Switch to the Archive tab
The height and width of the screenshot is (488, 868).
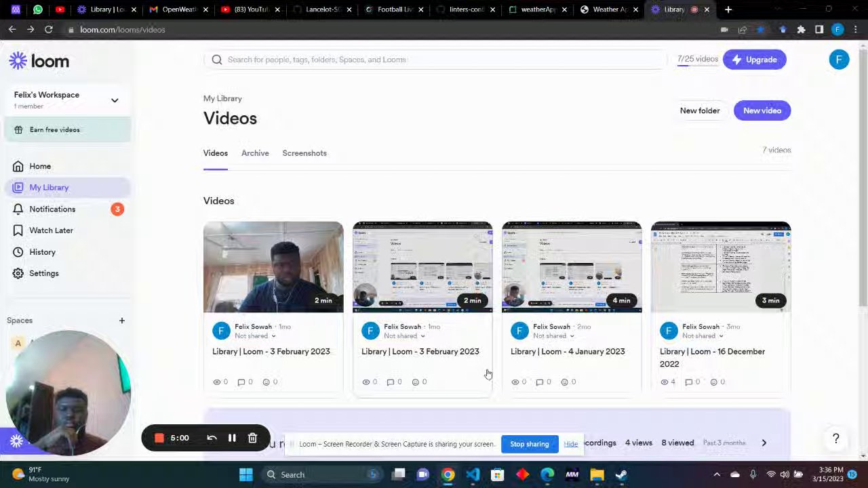click(x=255, y=153)
